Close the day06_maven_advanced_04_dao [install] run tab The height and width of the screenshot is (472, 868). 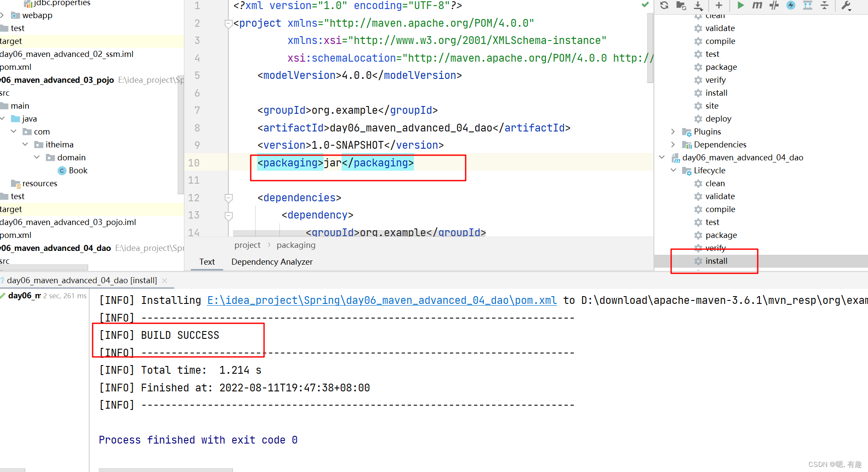tap(165, 281)
